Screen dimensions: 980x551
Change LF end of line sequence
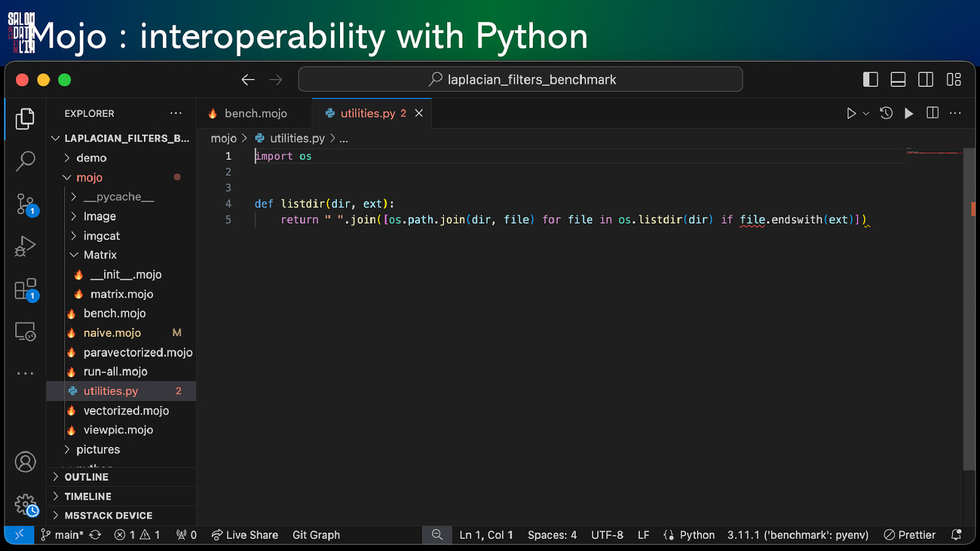point(643,535)
